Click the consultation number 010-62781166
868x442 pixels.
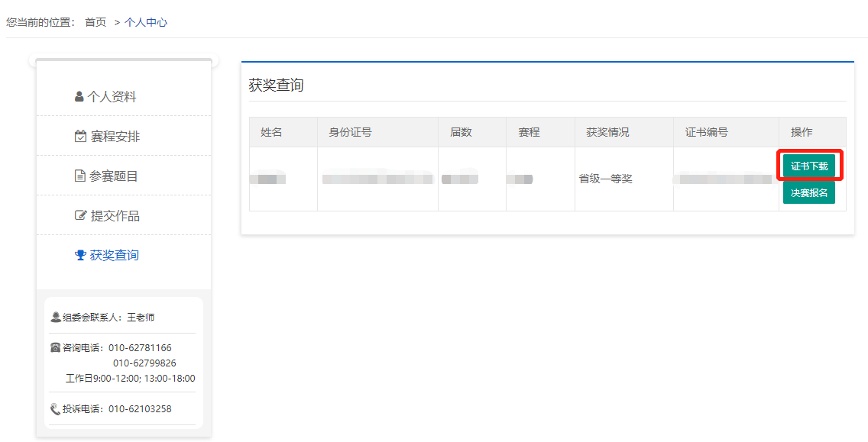click(140, 348)
